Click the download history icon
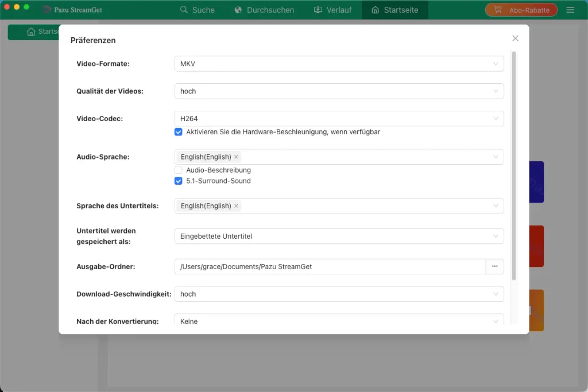Viewport: 588px width, 392px height. click(318, 10)
